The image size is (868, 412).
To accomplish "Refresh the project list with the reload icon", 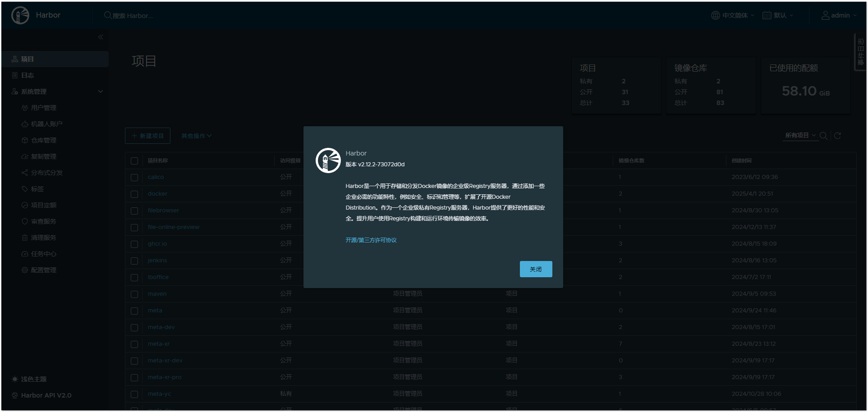I will pyautogui.click(x=837, y=136).
